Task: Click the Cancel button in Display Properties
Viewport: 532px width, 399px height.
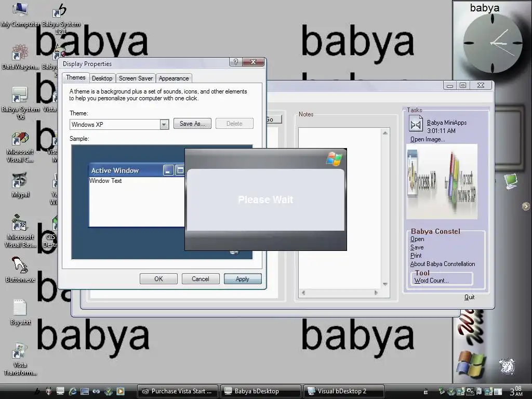Action: [201, 279]
